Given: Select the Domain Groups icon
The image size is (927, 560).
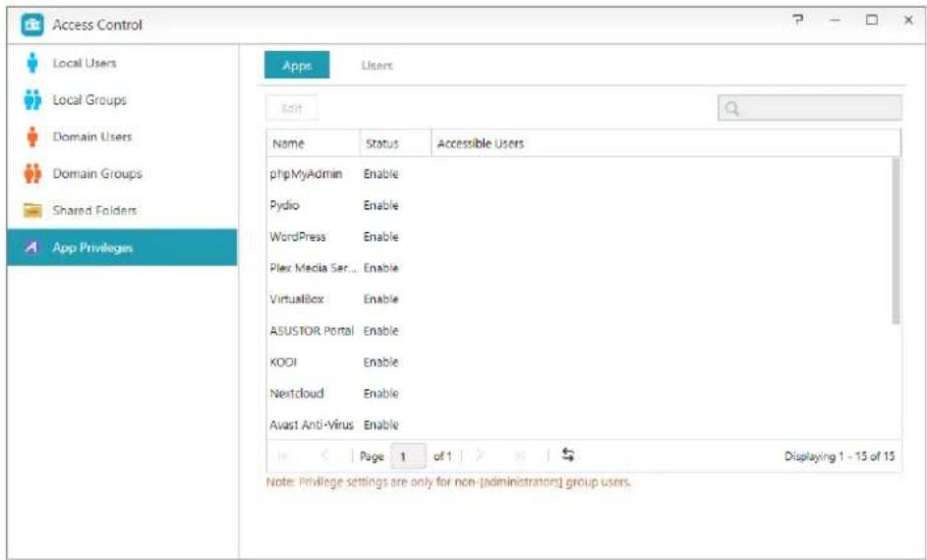Looking at the screenshot, I should pos(32,174).
